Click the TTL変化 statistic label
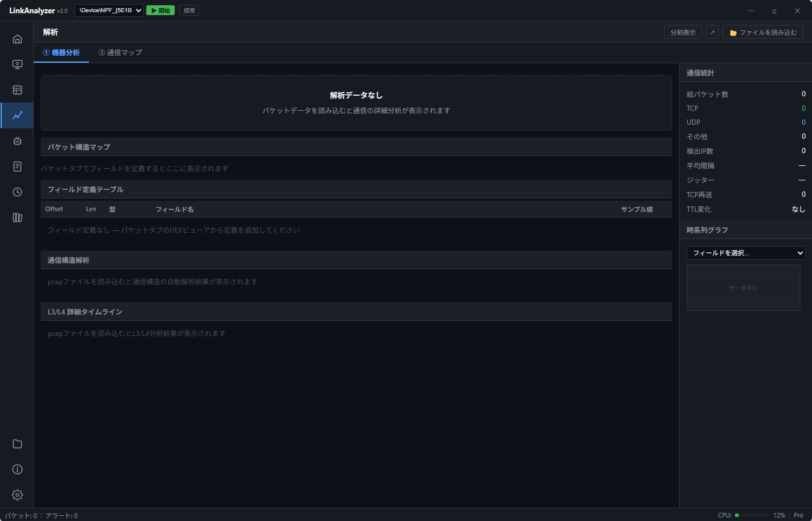The height and width of the screenshot is (521, 812). (699, 209)
